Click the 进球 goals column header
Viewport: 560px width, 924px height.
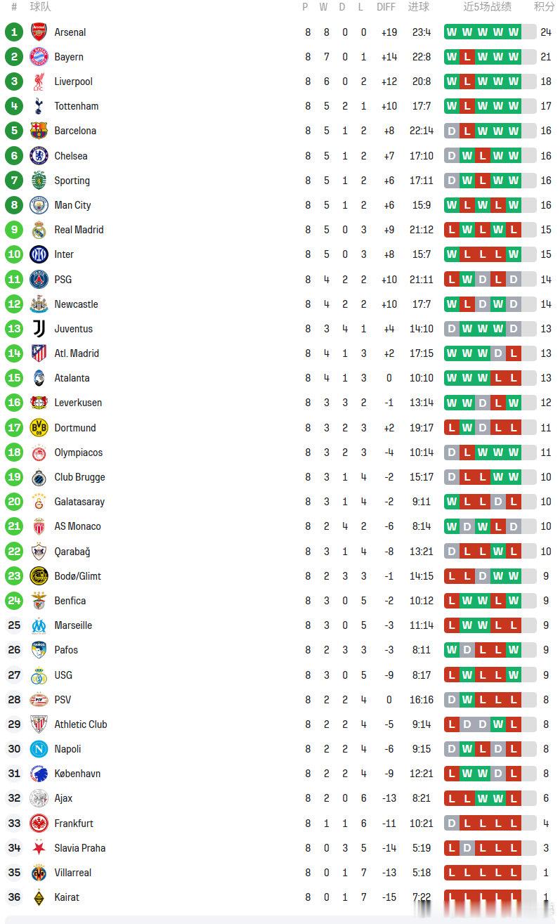[x=419, y=7]
